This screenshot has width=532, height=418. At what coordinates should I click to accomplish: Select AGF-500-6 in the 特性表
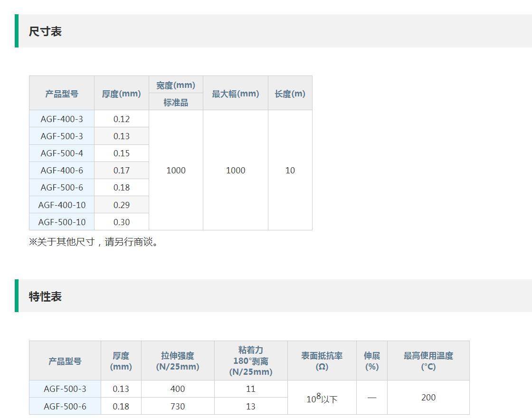[65, 406]
